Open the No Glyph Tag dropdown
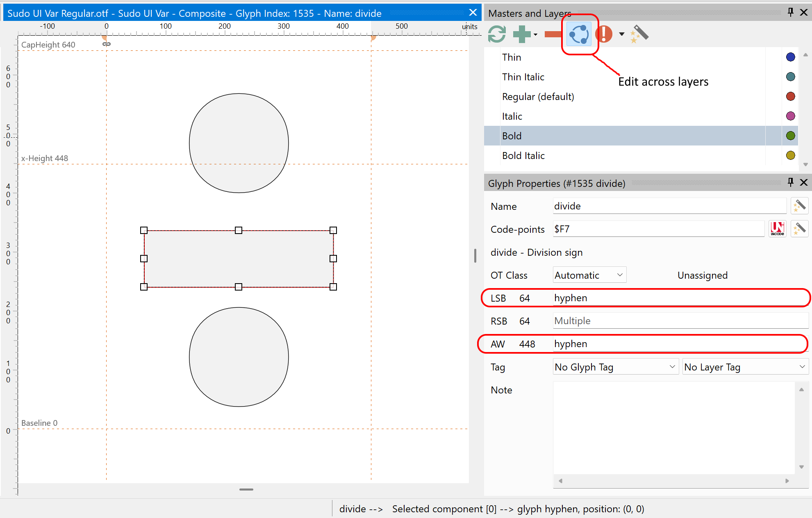This screenshot has height=518, width=812. (615, 367)
